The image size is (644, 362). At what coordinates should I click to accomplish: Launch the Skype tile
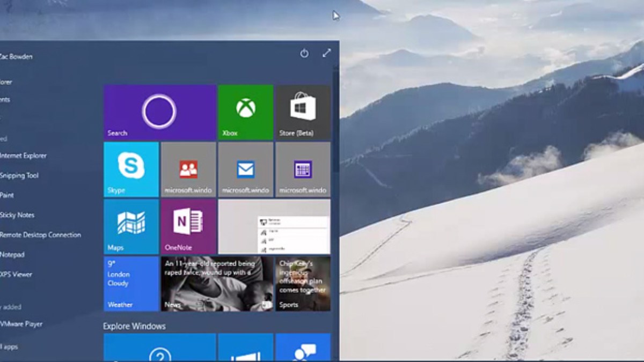[131, 169]
